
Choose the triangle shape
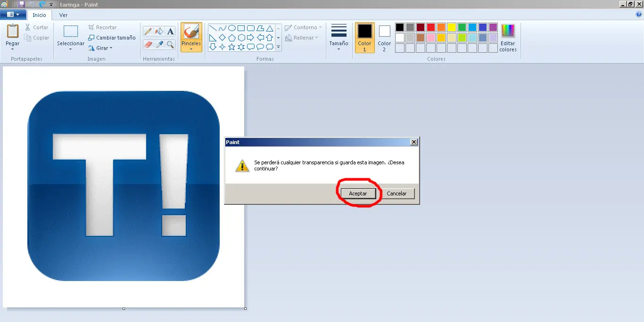click(x=269, y=28)
